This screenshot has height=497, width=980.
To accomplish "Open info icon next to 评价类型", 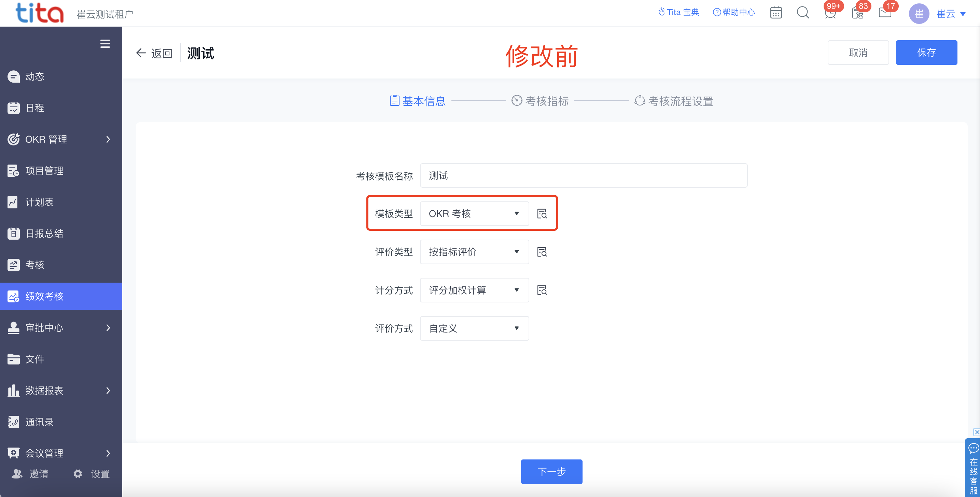I will (542, 252).
